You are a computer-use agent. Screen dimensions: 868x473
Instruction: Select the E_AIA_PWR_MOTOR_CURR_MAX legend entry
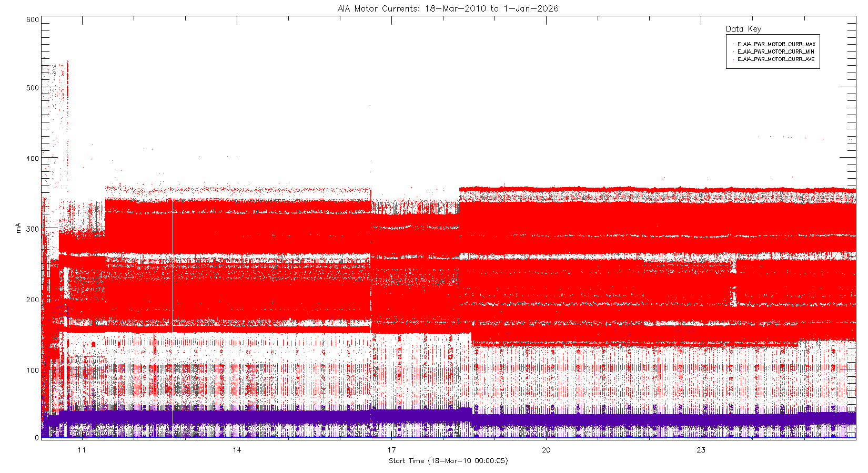(776, 44)
